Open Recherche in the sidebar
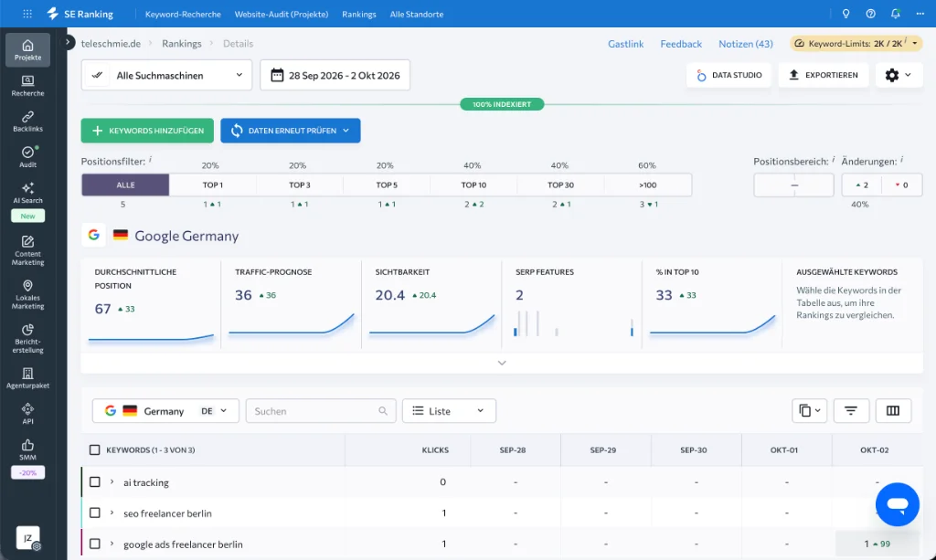The image size is (936, 560). pos(28,86)
